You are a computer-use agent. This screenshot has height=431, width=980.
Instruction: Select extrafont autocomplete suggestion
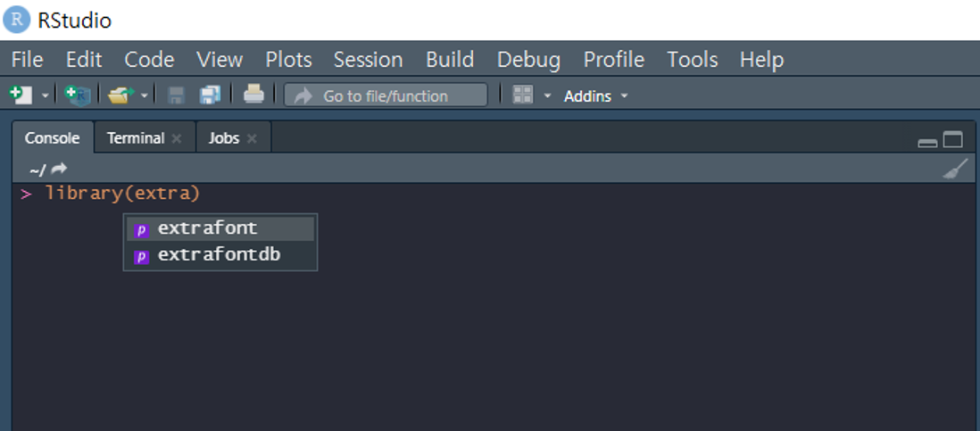[220, 228]
